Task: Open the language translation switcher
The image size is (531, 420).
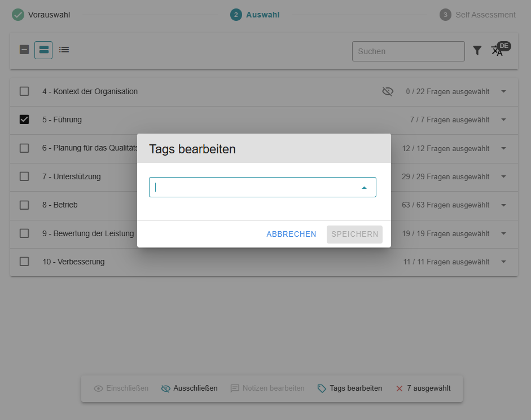Action: tap(497, 50)
